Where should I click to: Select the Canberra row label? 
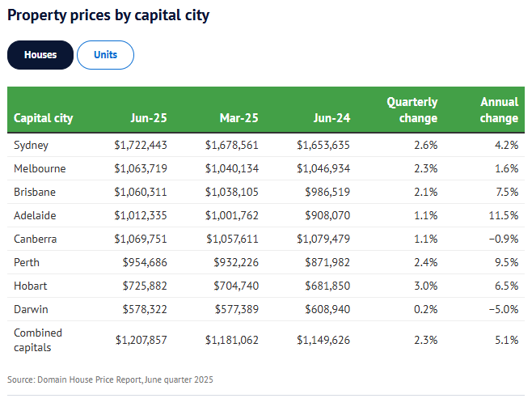[37, 240]
